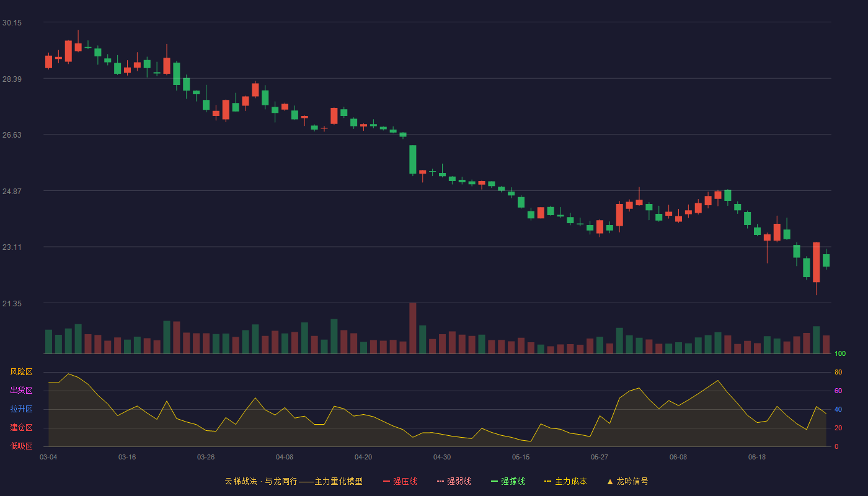Toggle the 强撑线 legend series
The height and width of the screenshot is (496, 868).
508,481
